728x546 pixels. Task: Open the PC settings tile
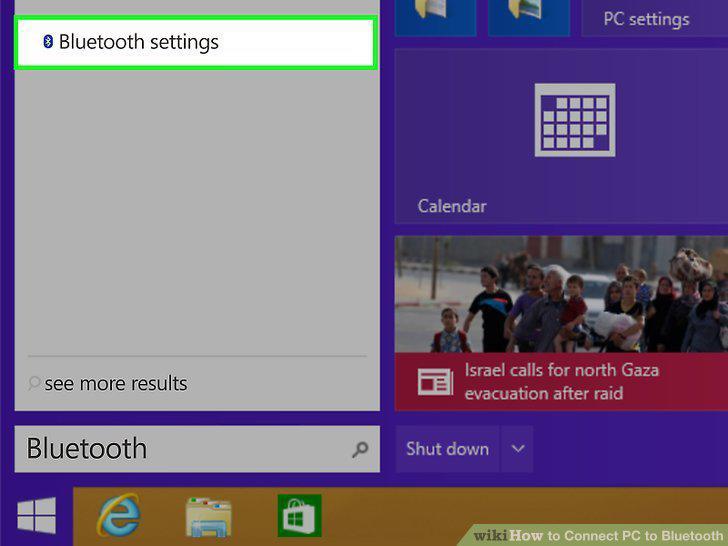(655, 18)
